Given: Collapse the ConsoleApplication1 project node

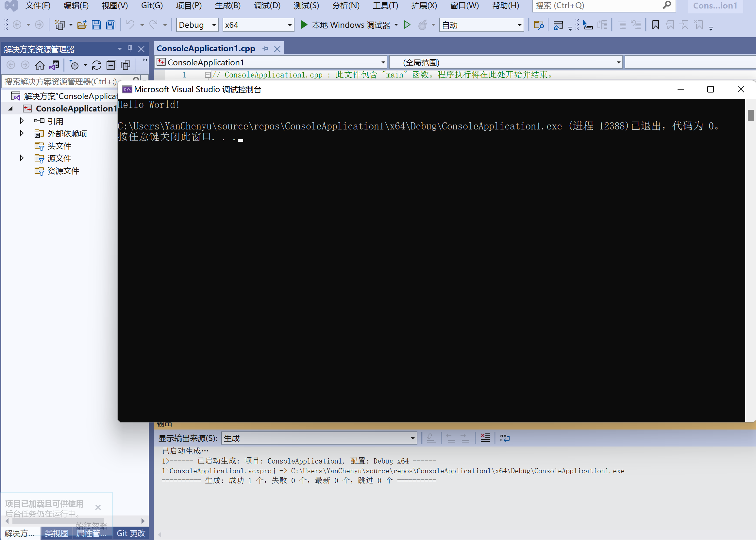Looking at the screenshot, I should pos(11,109).
